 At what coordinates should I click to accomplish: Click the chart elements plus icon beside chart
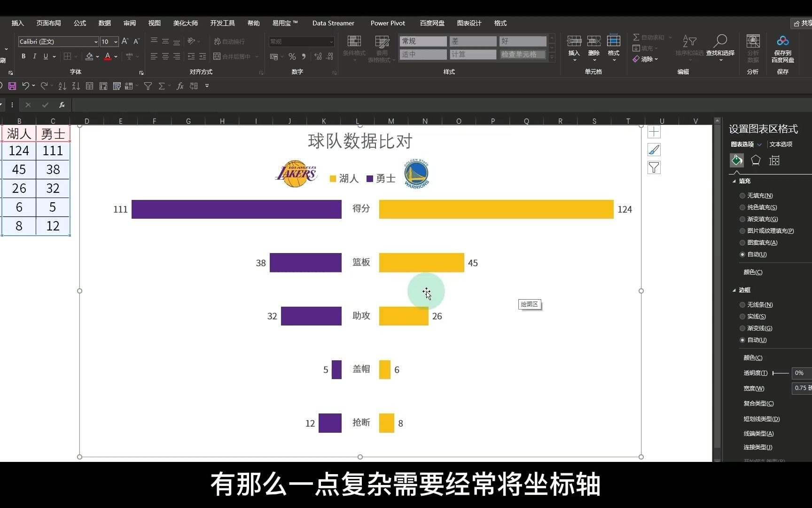654,132
